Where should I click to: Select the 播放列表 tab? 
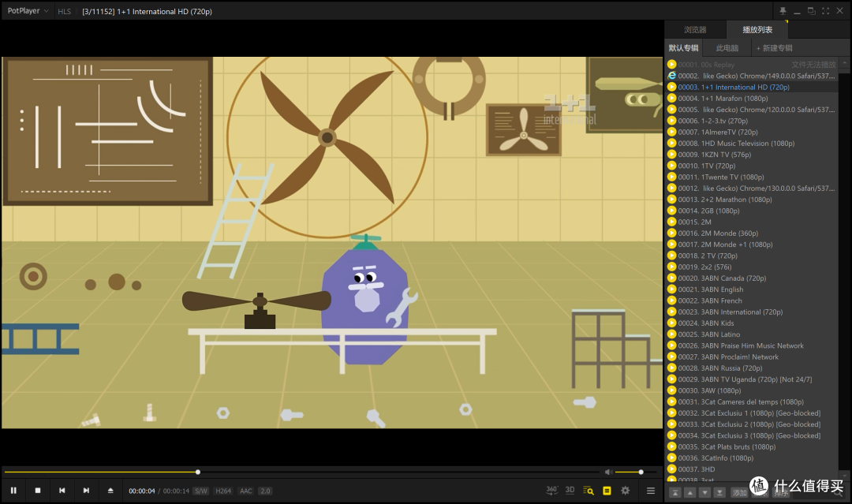click(757, 30)
